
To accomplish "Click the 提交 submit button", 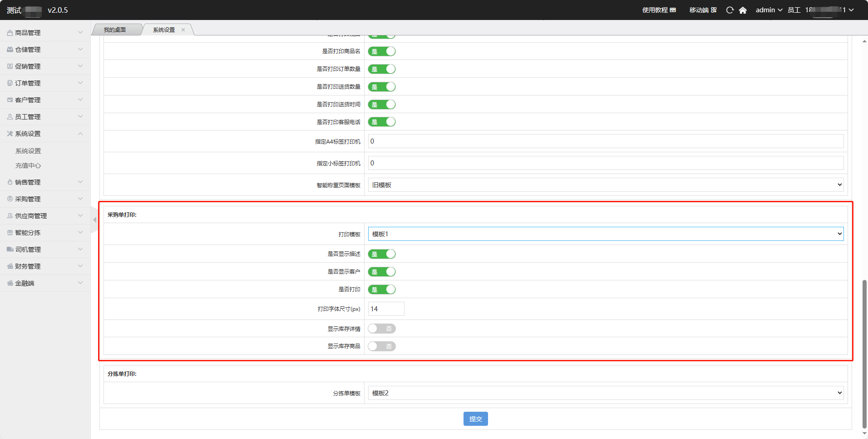I will 475,419.
